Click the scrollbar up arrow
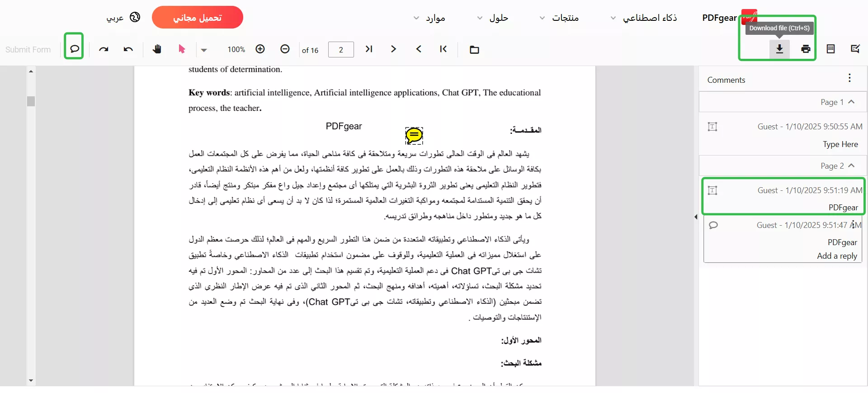 [31, 71]
